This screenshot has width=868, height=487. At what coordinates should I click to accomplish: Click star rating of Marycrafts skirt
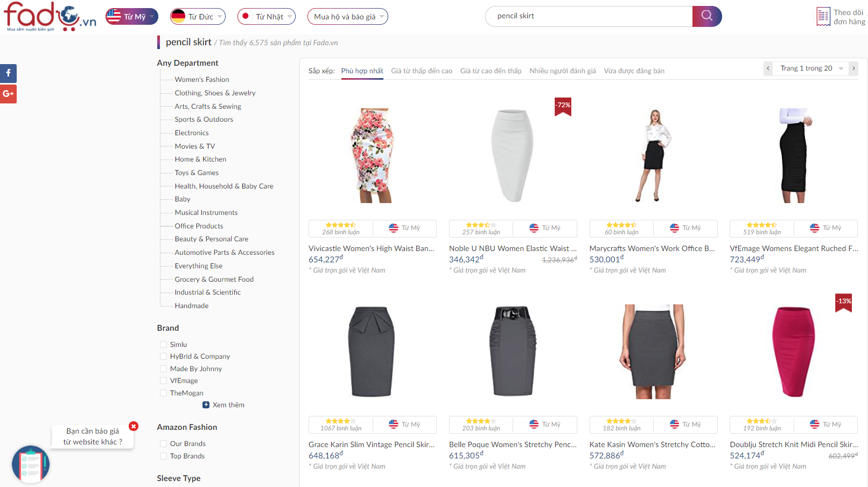(x=621, y=225)
